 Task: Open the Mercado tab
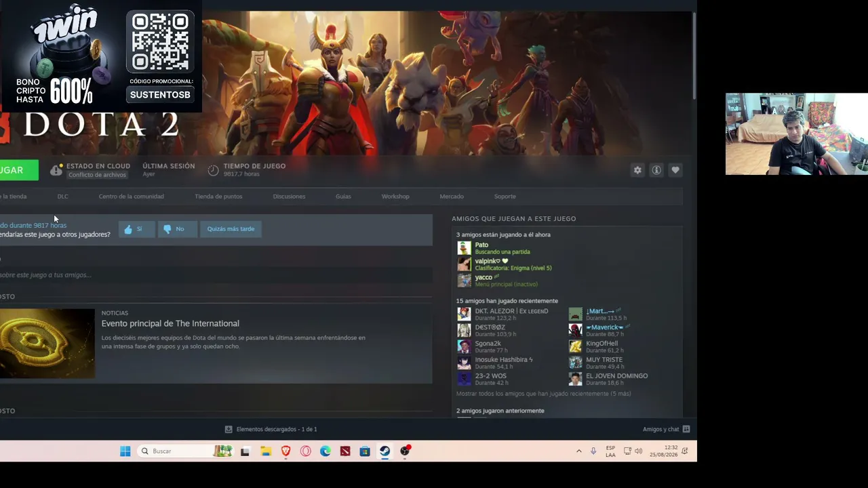click(x=452, y=197)
